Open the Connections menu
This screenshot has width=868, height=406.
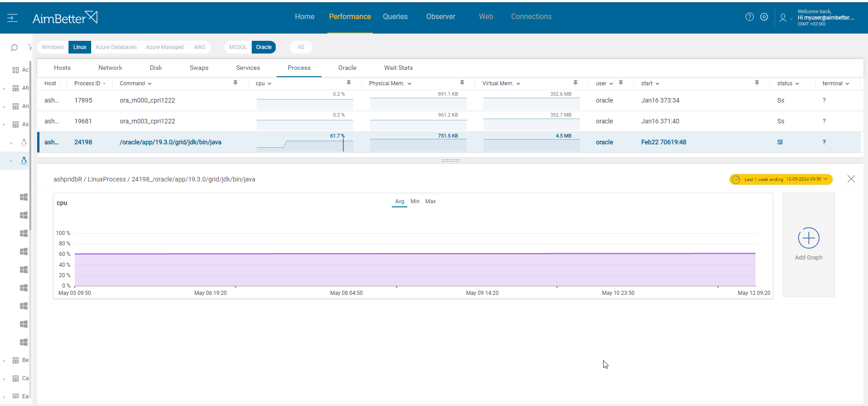[532, 17]
